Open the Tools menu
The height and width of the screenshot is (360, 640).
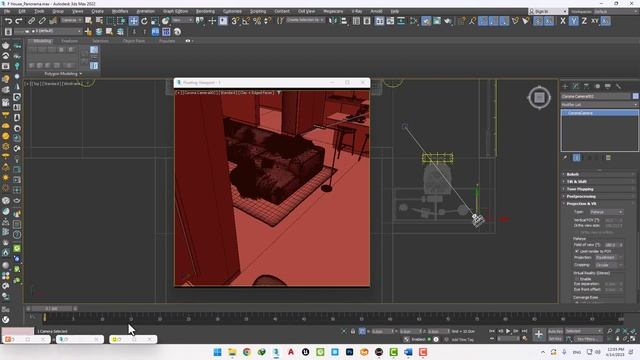click(x=39, y=11)
